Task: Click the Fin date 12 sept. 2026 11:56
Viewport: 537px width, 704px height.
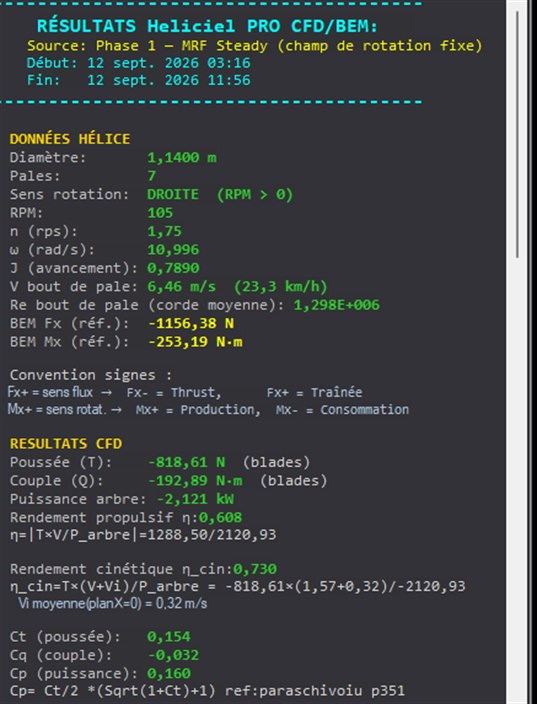Action: point(169,80)
